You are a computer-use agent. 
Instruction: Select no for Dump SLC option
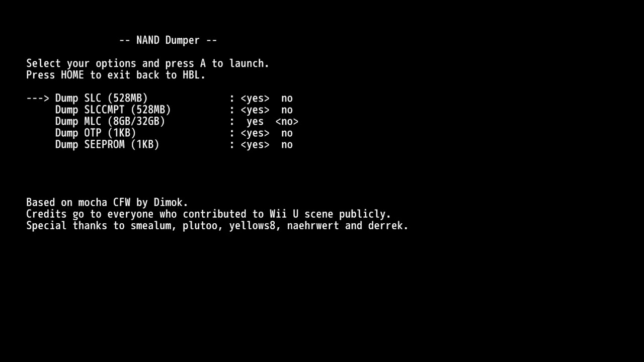pos(287,99)
